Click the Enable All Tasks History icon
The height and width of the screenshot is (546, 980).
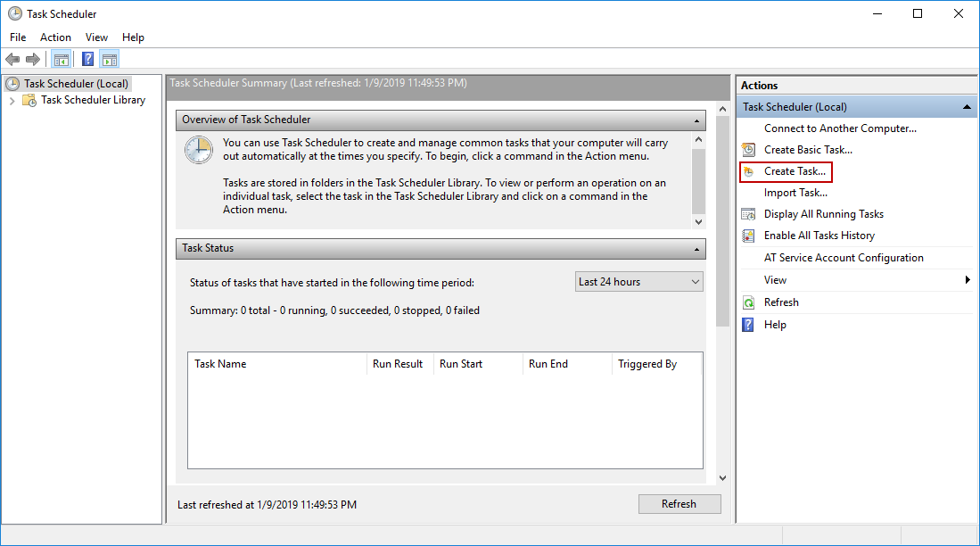pos(748,236)
